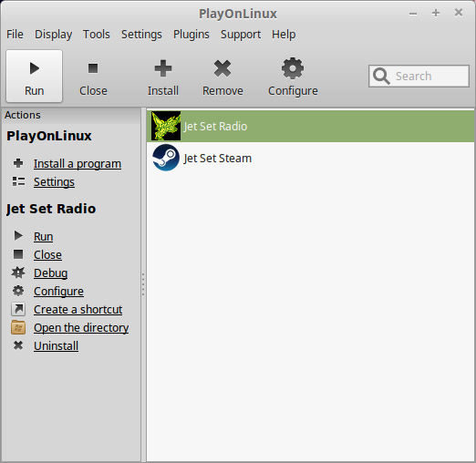The image size is (476, 463).
Task: Open the sidebar Settings link
Action: click(x=54, y=182)
